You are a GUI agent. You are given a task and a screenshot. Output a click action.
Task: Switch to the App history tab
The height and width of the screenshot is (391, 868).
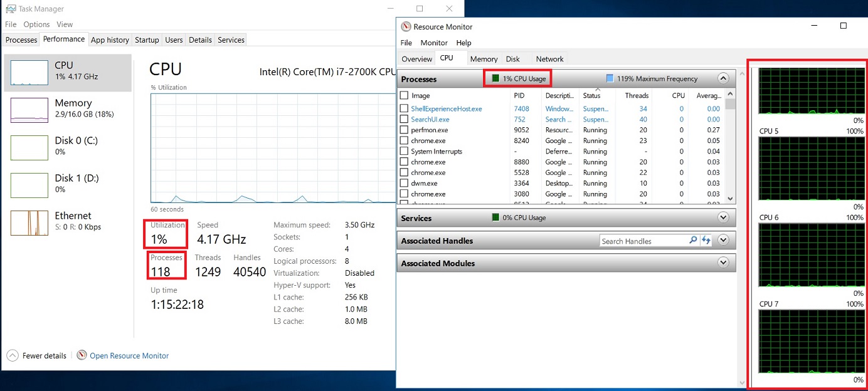click(110, 40)
